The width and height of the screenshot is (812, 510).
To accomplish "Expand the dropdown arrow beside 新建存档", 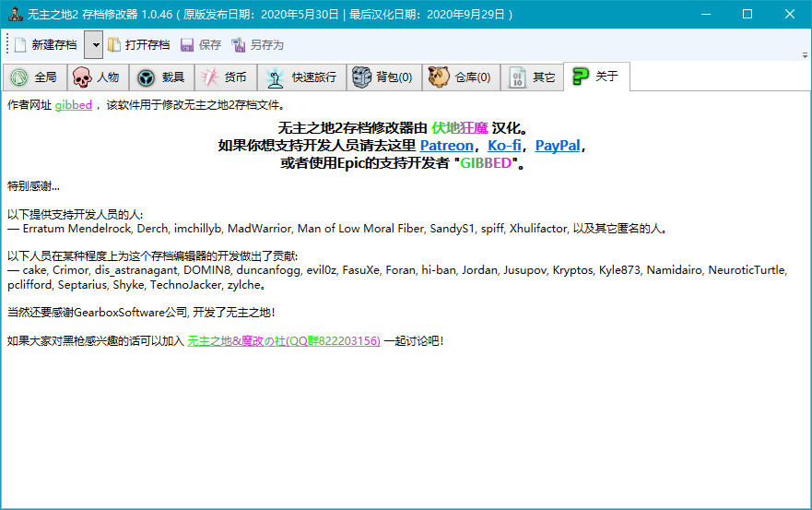I will click(x=94, y=45).
